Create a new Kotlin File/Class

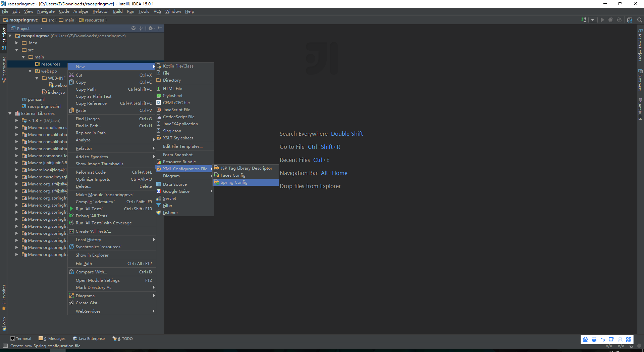(x=184, y=66)
